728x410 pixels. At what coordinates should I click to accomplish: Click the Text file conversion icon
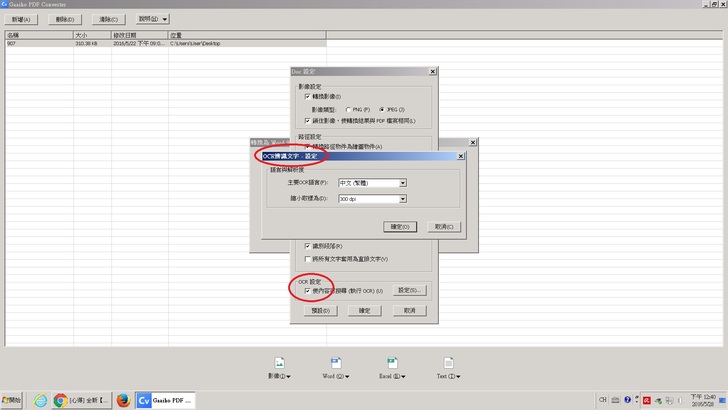coord(448,363)
